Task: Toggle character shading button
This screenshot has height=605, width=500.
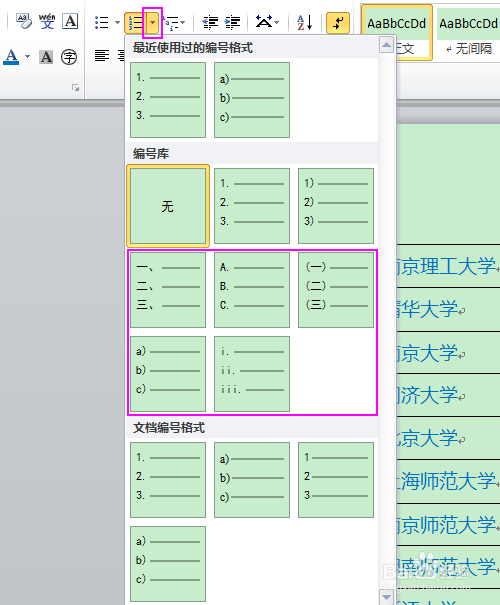Action: click(x=46, y=57)
